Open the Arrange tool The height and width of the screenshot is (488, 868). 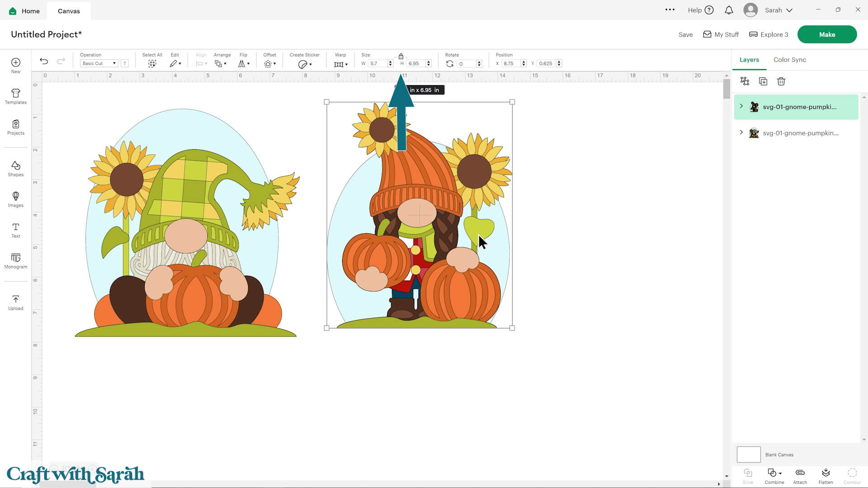pyautogui.click(x=219, y=64)
